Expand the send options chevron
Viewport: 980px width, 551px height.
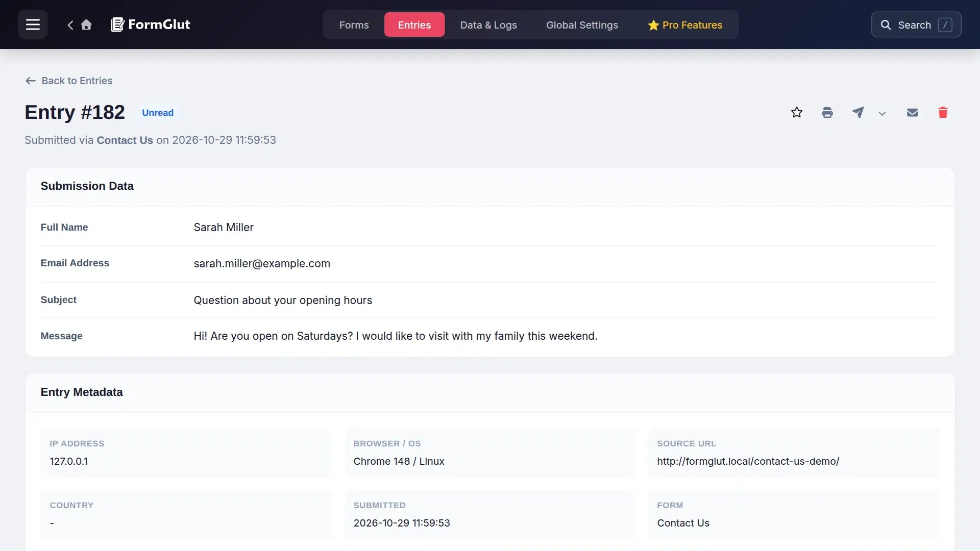882,113
